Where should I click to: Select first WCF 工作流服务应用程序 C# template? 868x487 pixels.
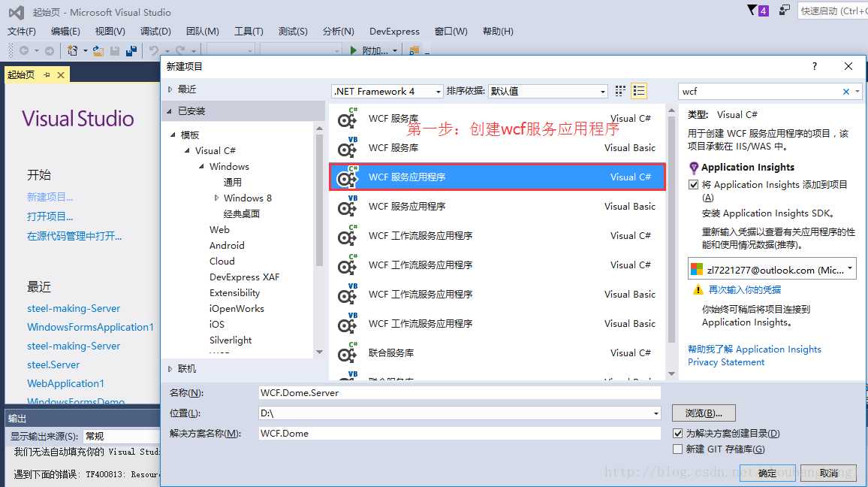pyautogui.click(x=496, y=236)
